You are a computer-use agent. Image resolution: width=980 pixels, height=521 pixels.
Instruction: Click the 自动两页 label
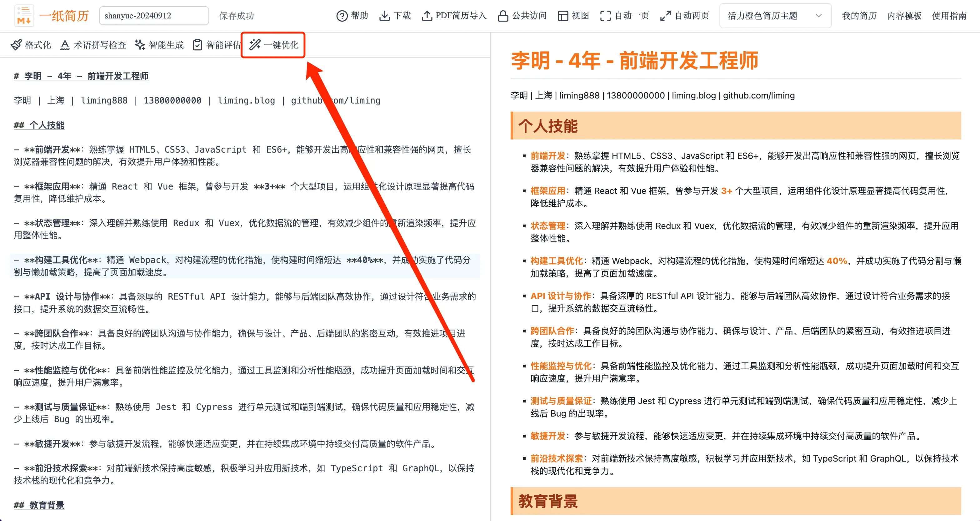[x=692, y=16]
